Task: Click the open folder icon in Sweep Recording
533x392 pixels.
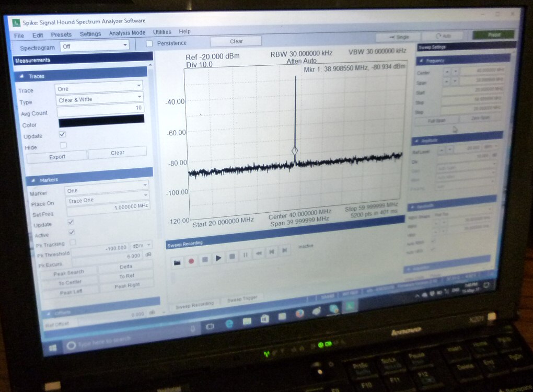Action: (178, 262)
